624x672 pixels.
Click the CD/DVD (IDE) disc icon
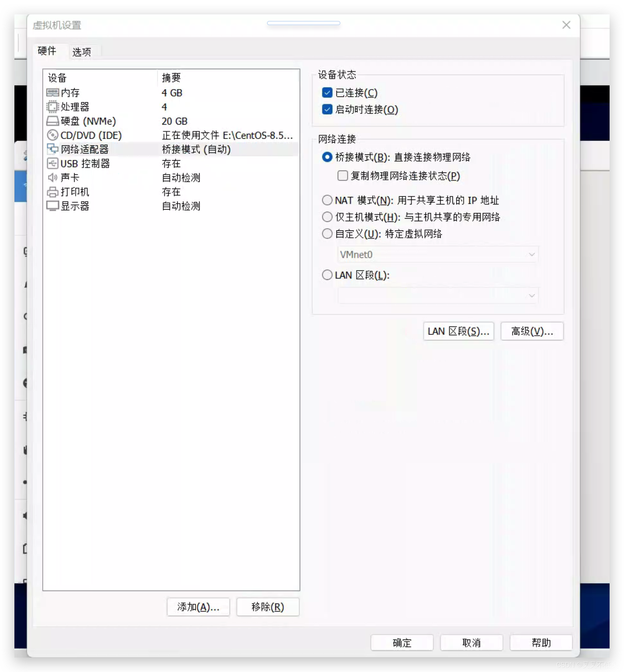click(x=53, y=135)
